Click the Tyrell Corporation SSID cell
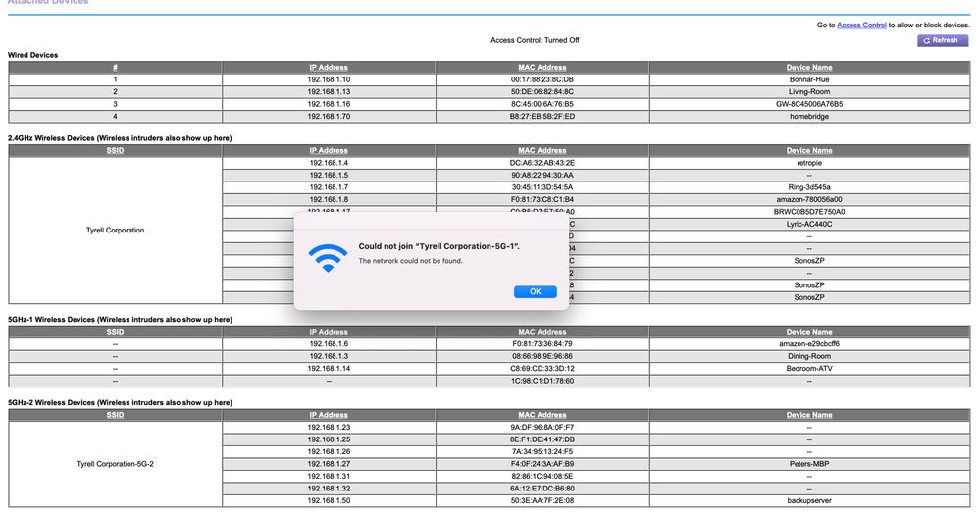Viewport: 980px width, 516px height. coord(115,230)
